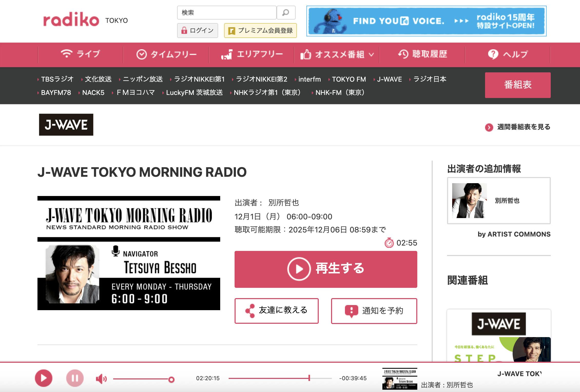580x392 pixels.
Task: Pause playback with the pause button
Action: coord(75,378)
